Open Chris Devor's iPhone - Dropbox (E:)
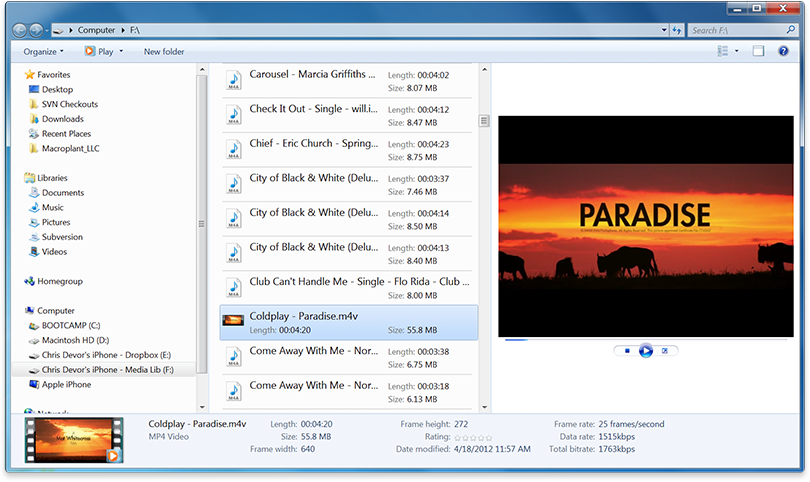The height and width of the screenshot is (482, 810). pyautogui.click(x=100, y=355)
